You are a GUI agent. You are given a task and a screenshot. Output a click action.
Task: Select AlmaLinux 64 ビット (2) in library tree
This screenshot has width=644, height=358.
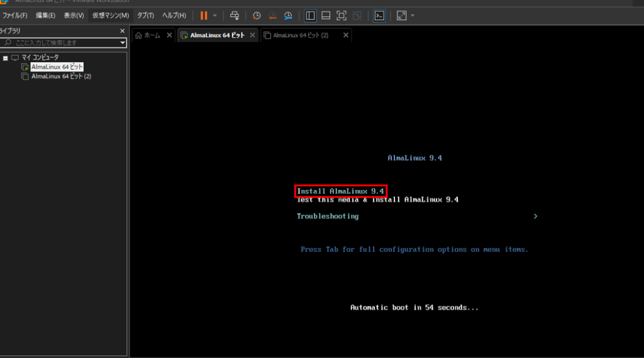tap(61, 76)
